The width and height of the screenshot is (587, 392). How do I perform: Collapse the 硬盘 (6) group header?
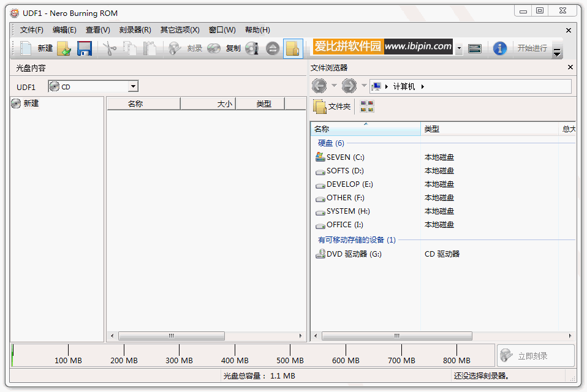331,143
